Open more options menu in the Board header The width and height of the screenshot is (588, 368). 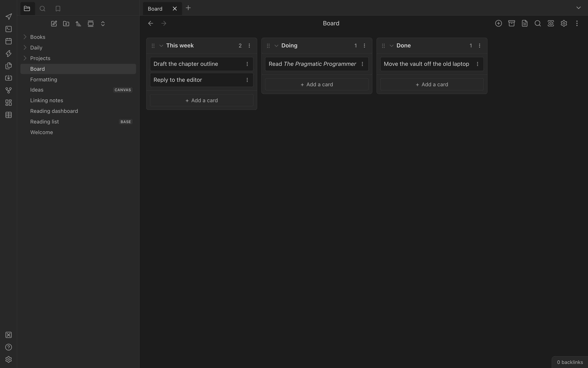click(x=577, y=23)
